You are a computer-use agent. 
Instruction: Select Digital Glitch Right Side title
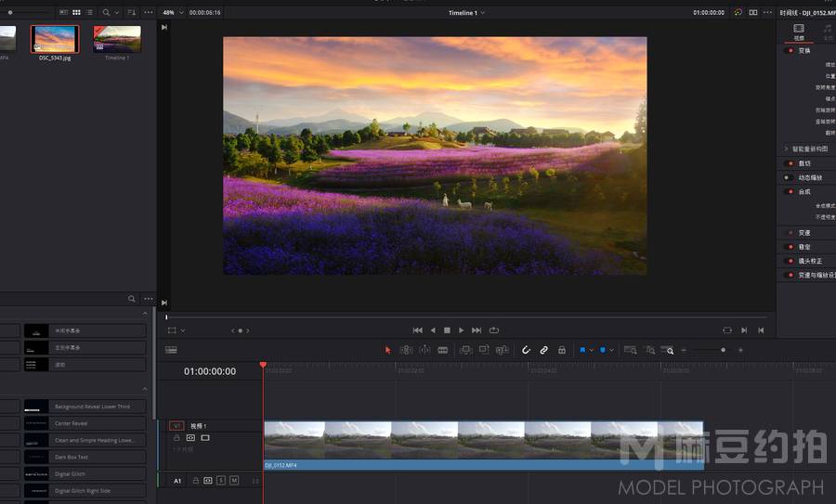pyautogui.click(x=85, y=491)
